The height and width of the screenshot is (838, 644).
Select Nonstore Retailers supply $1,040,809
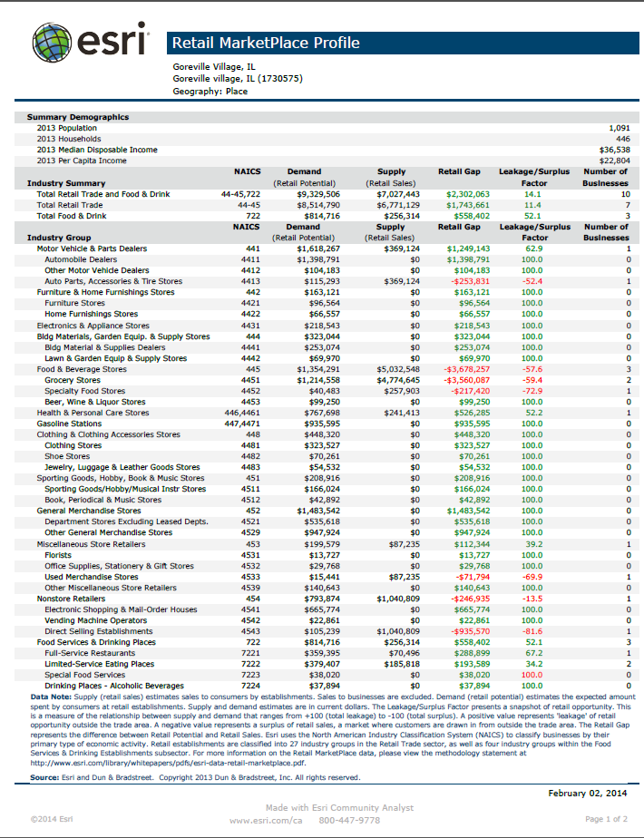pos(398,599)
